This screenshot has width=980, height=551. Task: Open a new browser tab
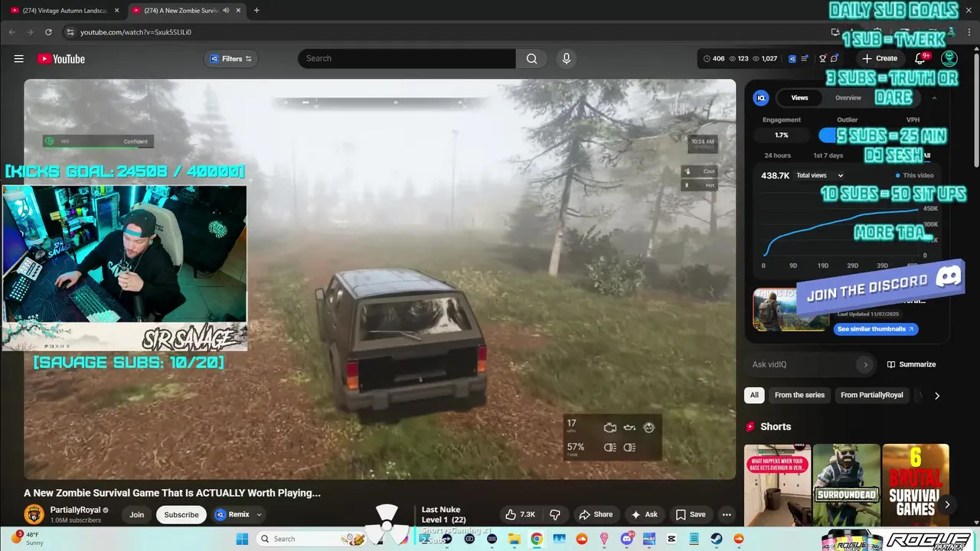(256, 11)
